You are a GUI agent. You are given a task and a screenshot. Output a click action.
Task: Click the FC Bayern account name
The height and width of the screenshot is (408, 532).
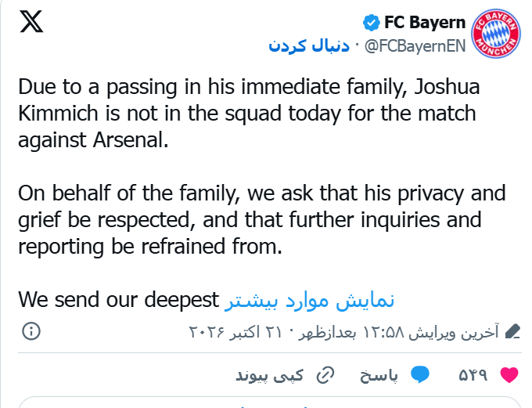pyautogui.click(x=425, y=23)
